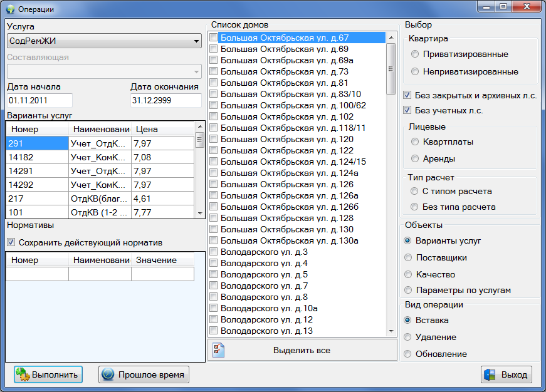Viewport: 546px width, 392px height.
Task: Select Поставщики in Объекты group
Action: point(407,257)
